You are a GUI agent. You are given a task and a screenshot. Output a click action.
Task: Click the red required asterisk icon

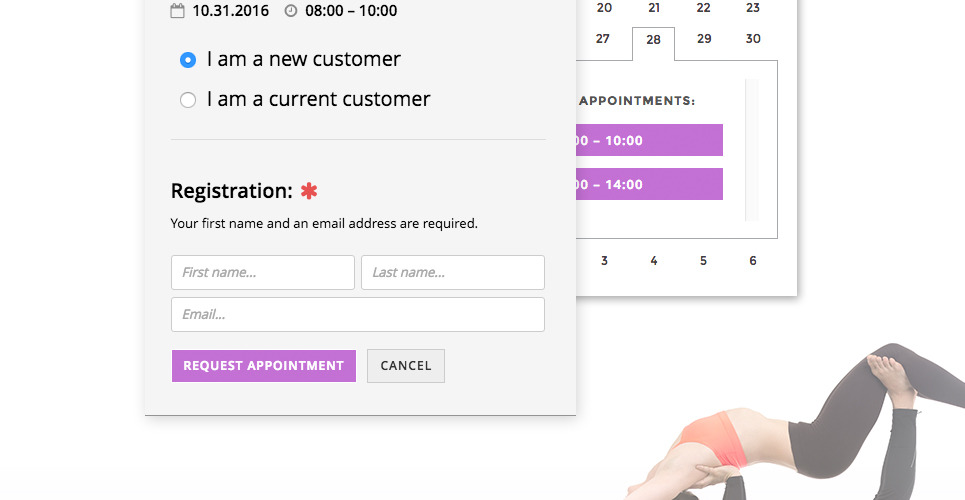click(309, 191)
